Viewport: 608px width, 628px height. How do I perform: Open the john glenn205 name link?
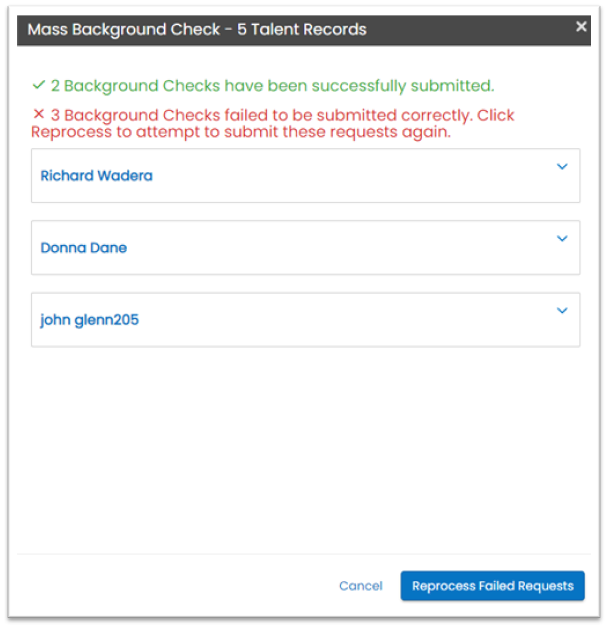[x=89, y=320]
